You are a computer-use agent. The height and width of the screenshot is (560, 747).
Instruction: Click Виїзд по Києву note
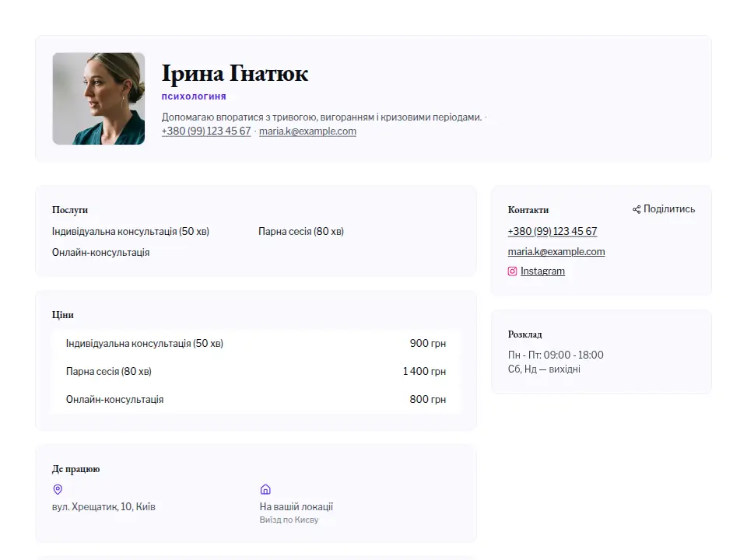(x=289, y=520)
